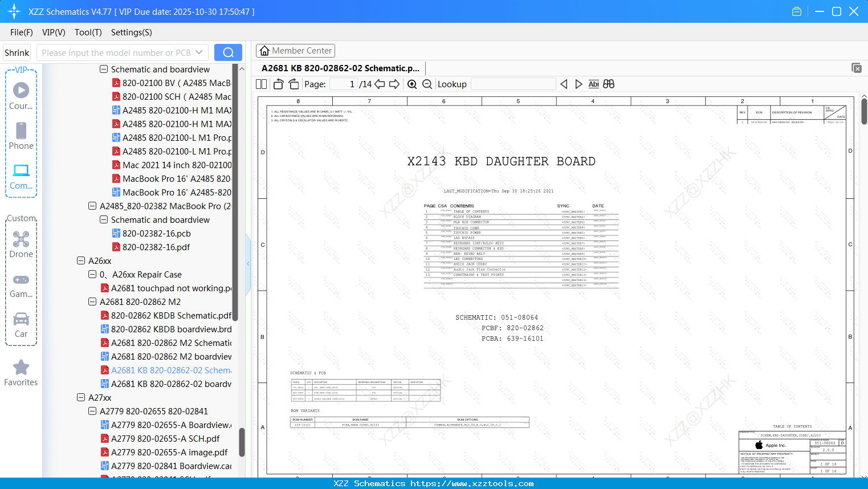The image size is (868, 489).
Task: Find next lookup result
Action: [x=578, y=84]
